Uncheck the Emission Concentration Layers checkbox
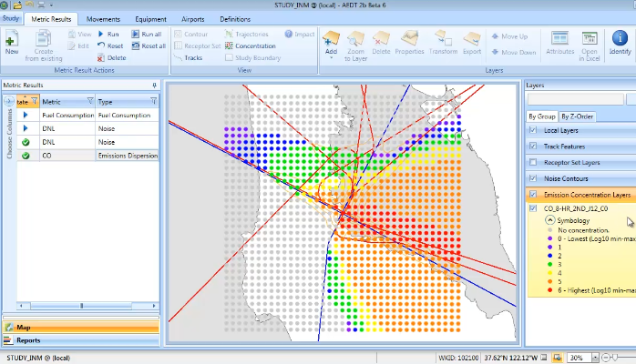636x364 pixels. 533,194
